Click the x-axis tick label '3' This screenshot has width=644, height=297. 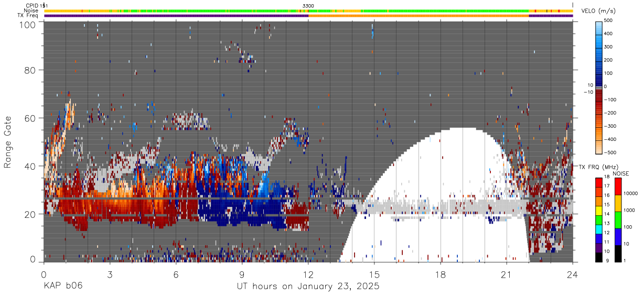pyautogui.click(x=110, y=274)
